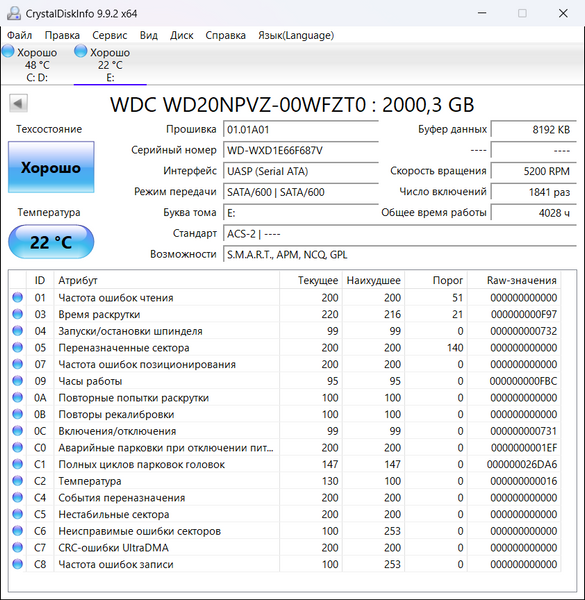Click transfer mode field SATA/600 | SATA/600

pyautogui.click(x=301, y=192)
